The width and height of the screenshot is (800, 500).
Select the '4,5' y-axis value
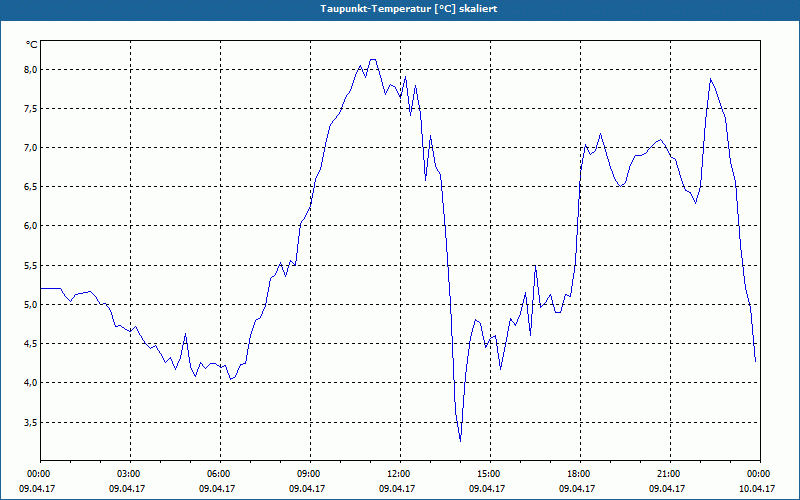pyautogui.click(x=30, y=344)
